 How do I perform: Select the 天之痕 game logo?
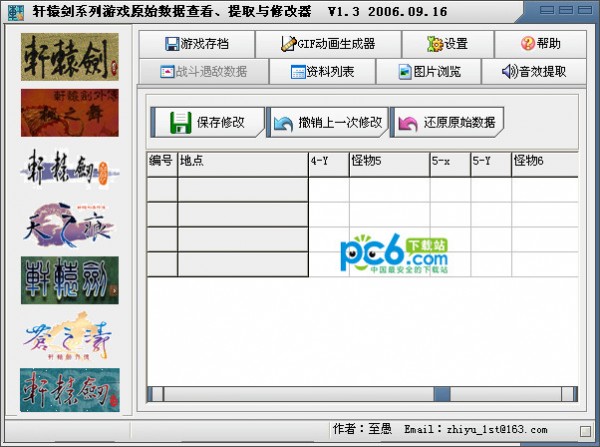tap(70, 225)
